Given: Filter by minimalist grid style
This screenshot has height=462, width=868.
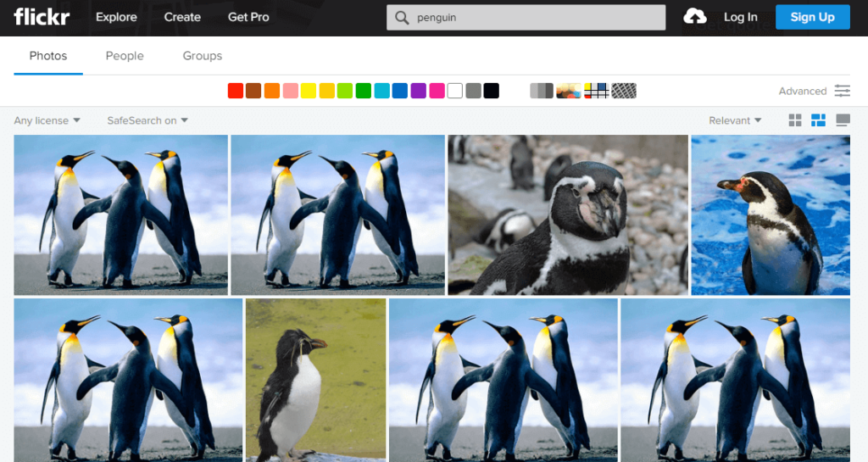Looking at the screenshot, I should pos(596,91).
